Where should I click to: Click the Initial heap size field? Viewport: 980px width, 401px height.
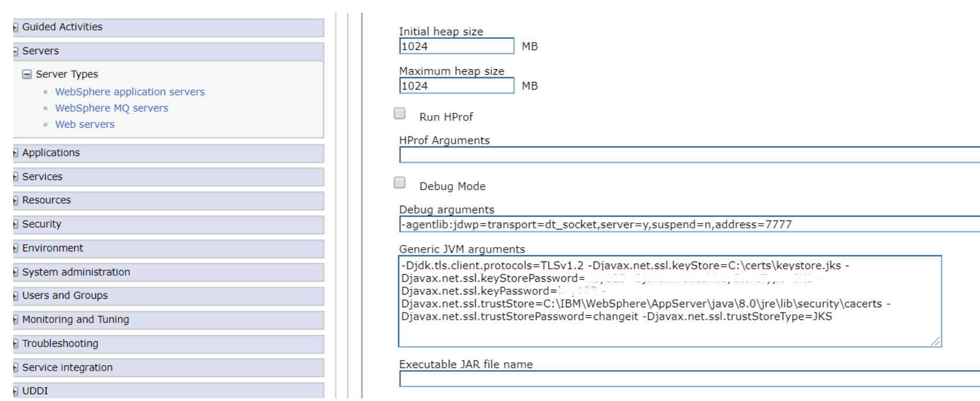pyautogui.click(x=456, y=46)
